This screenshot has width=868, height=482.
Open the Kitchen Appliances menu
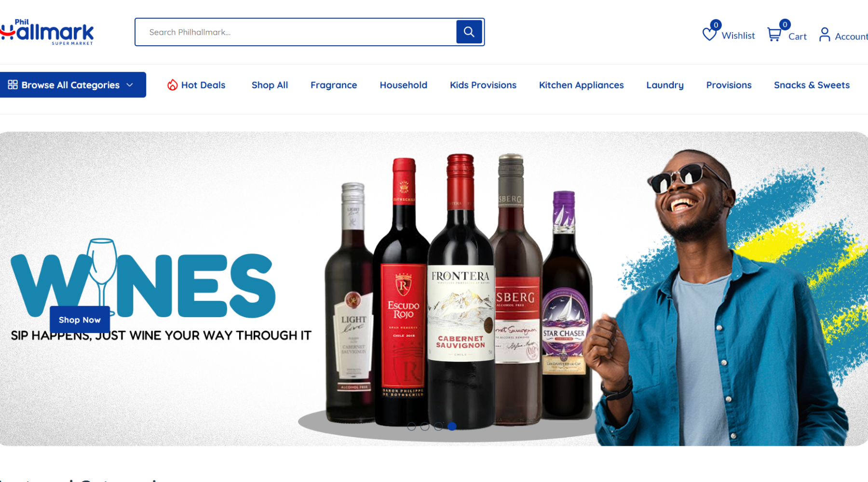[x=581, y=85]
